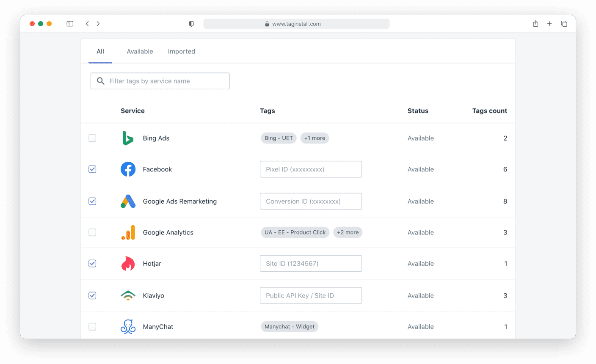Click the Available status in Bing Ads row
This screenshot has width=596, height=364.
point(421,138)
